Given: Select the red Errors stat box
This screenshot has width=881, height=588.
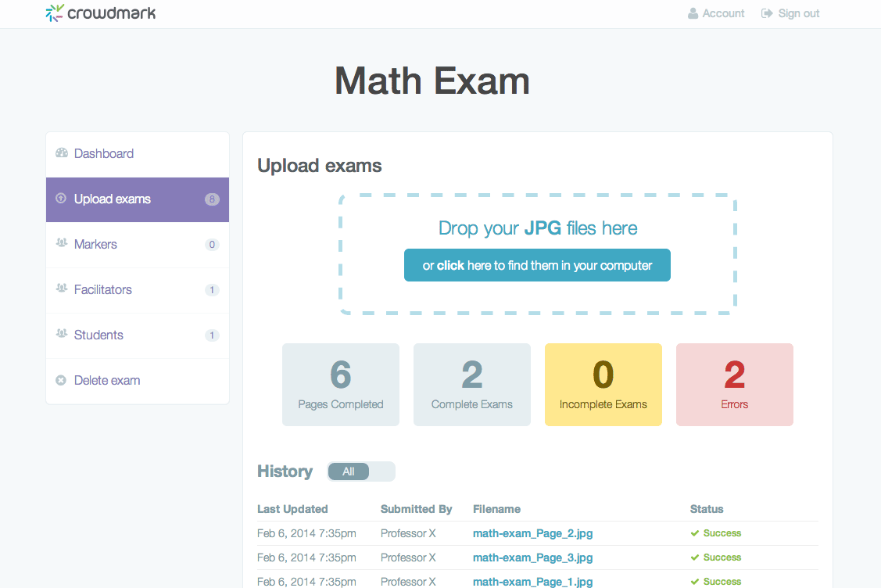Looking at the screenshot, I should click(734, 385).
